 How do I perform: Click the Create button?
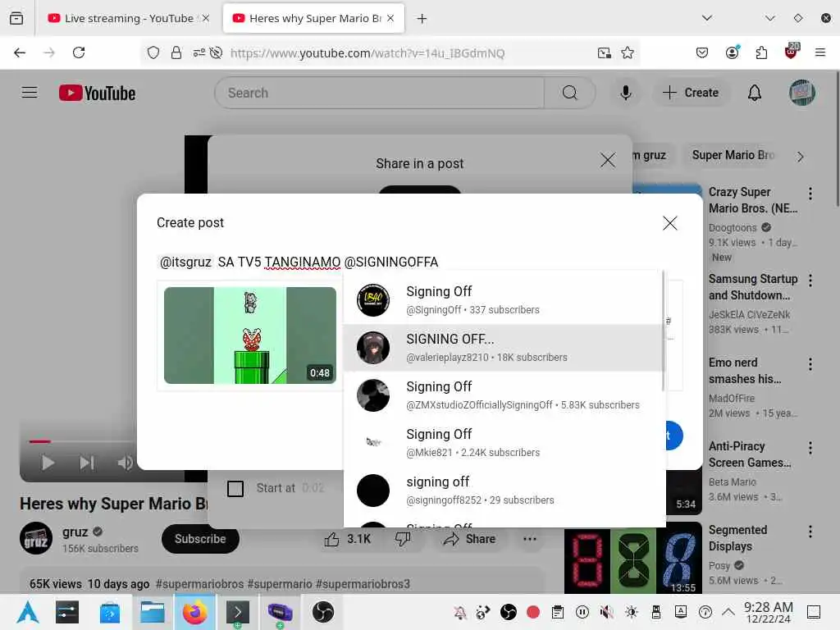point(691,93)
